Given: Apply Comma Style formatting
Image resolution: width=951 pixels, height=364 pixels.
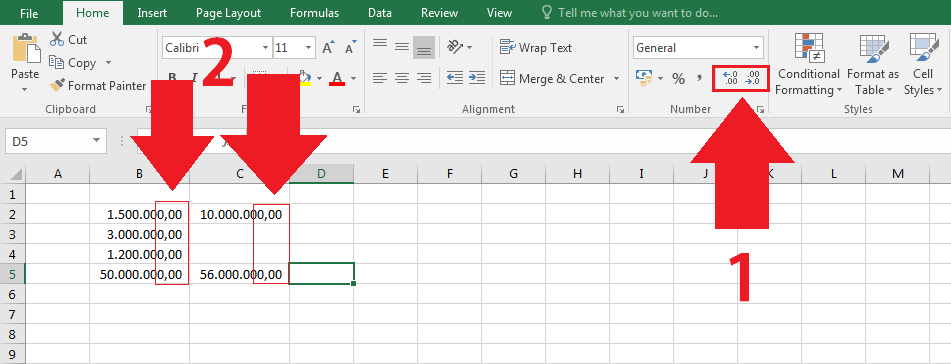Looking at the screenshot, I should point(699,78).
